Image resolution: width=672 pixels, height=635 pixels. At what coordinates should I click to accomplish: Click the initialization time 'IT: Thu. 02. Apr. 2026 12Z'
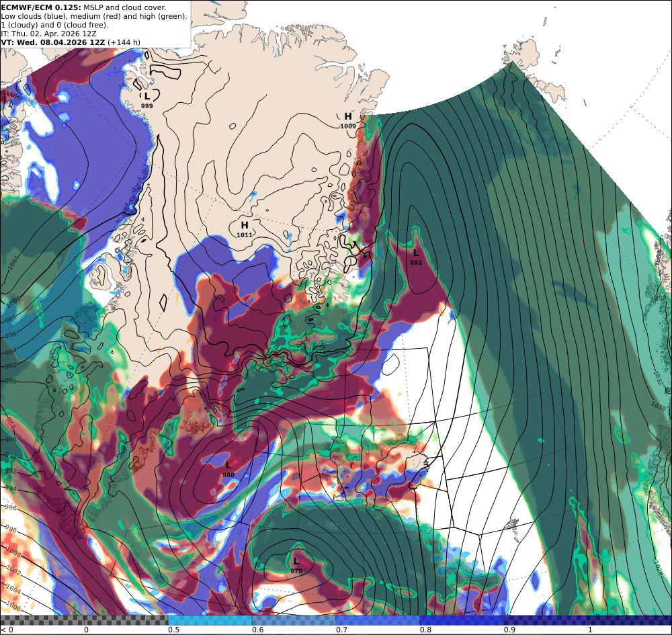click(x=48, y=34)
